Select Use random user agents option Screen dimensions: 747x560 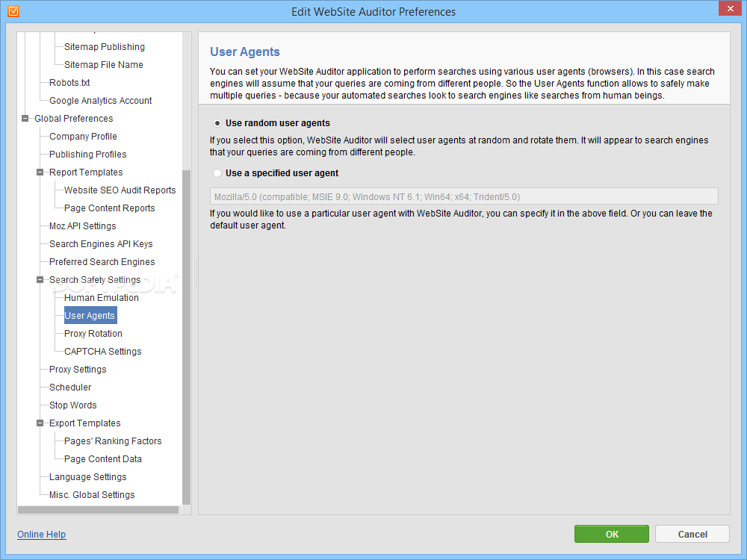(x=217, y=123)
